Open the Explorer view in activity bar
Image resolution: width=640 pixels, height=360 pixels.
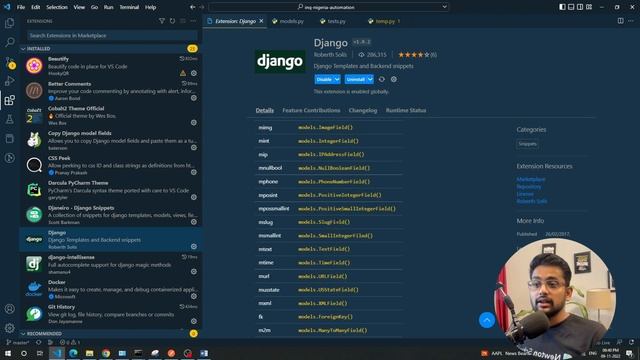point(9,23)
